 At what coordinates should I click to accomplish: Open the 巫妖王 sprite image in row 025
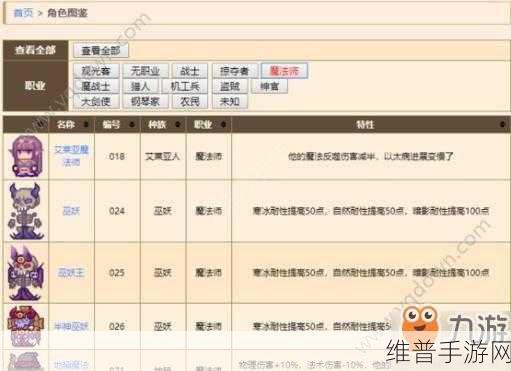tap(26, 273)
